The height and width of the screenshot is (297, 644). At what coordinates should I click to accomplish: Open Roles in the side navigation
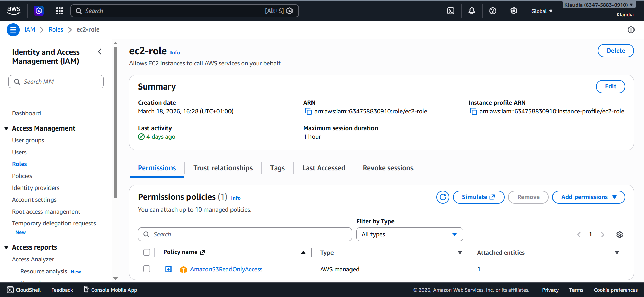tap(19, 164)
